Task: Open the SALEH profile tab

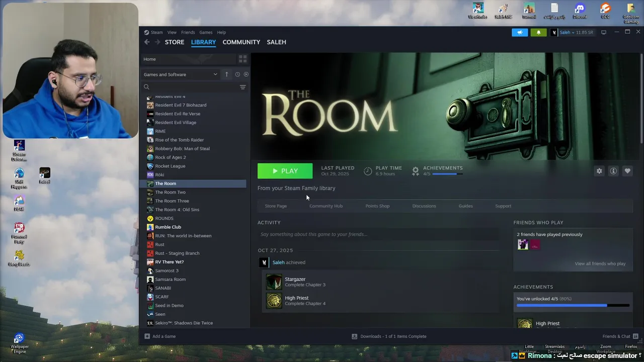Action: tap(276, 42)
